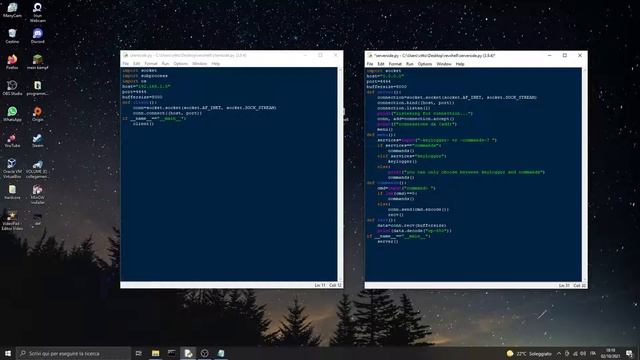Open the notification center icon
Image resolution: width=640 pixels, height=360 pixels.
(629, 353)
